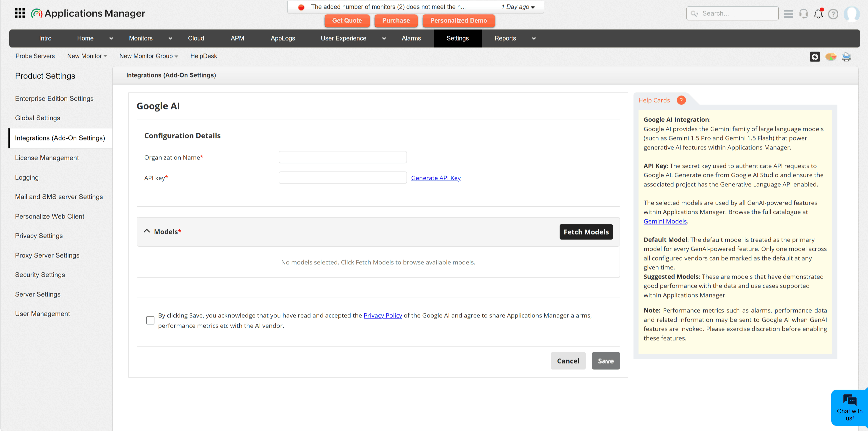This screenshot has width=868, height=431.
Task: Open the New Monitor dropdown
Action: (x=87, y=56)
